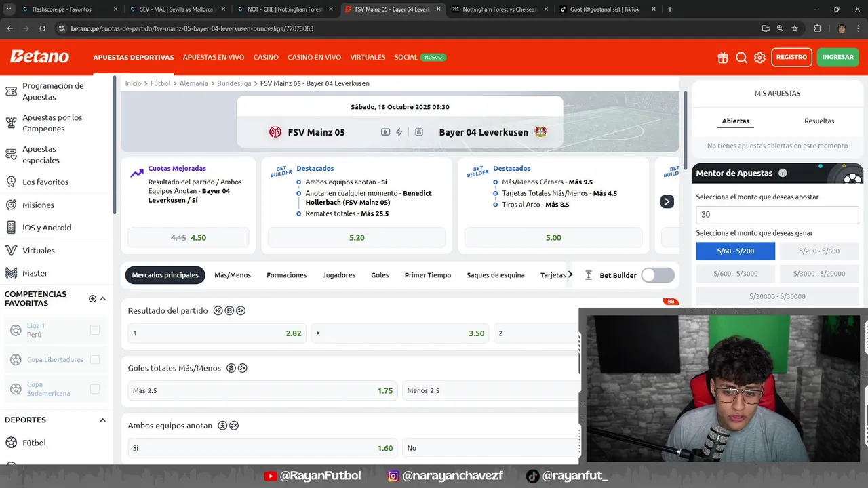Switch to Goles market tab
Screen dimensions: 868x488
(x=380, y=275)
